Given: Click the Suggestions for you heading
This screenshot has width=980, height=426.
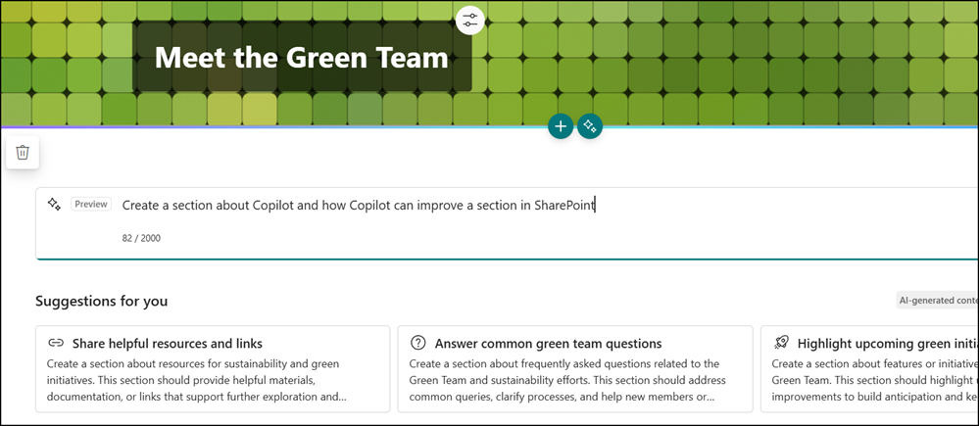Looking at the screenshot, I should pos(101,301).
